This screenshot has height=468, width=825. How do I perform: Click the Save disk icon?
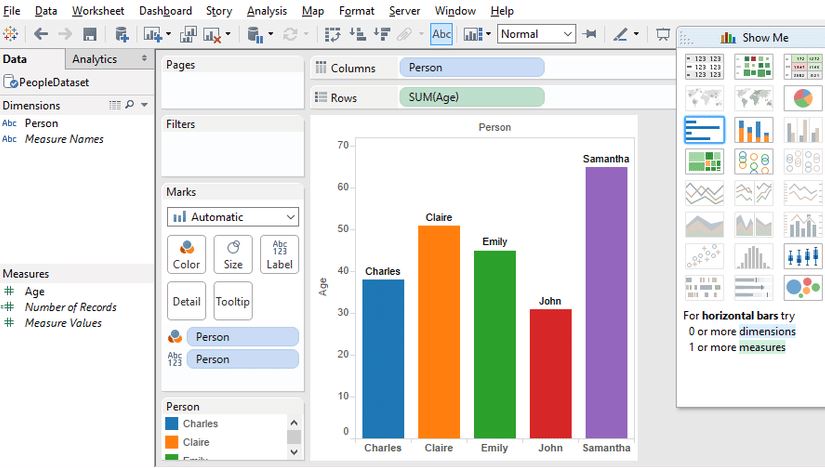[x=90, y=34]
